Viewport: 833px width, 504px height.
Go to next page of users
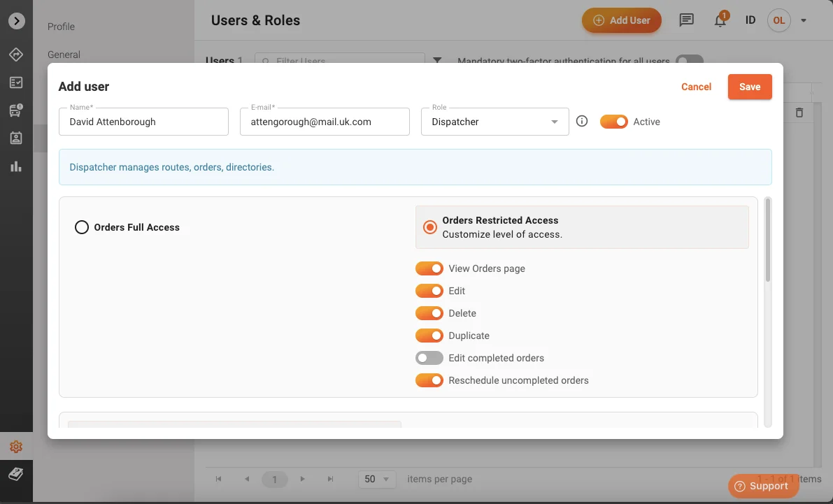[302, 479]
